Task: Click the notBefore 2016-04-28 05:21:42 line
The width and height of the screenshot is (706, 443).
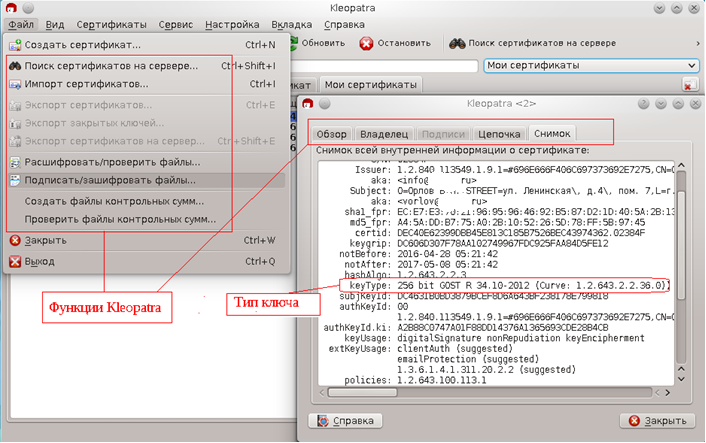Action: (x=418, y=254)
